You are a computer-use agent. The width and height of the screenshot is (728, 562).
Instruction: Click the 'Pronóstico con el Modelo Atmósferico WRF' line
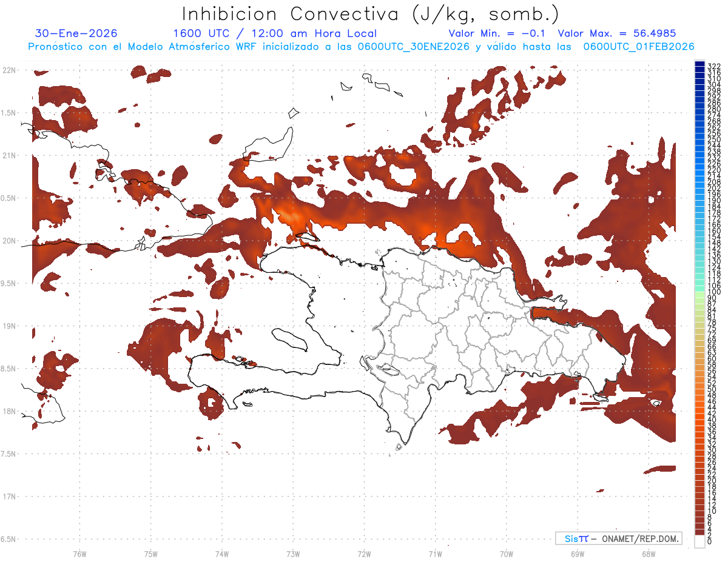362,47
